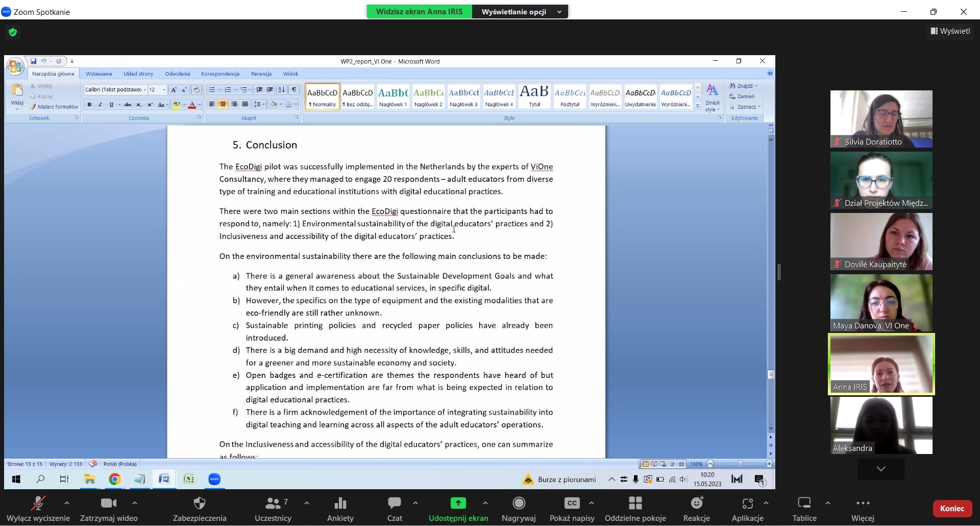
Task: Open Widok ribbon tab
Action: (291, 74)
